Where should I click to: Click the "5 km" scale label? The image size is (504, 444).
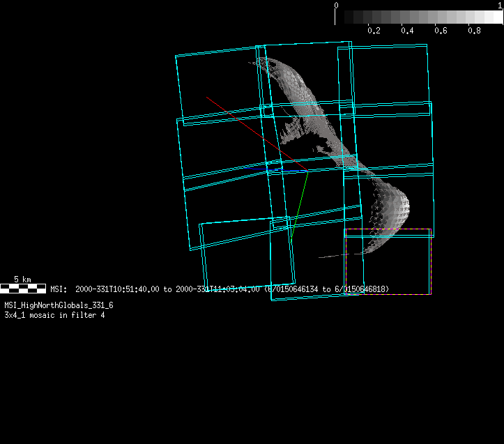tap(22, 280)
